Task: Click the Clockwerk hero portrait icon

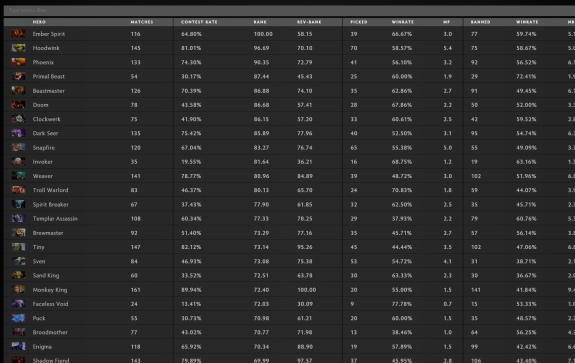Action: [x=18, y=119]
